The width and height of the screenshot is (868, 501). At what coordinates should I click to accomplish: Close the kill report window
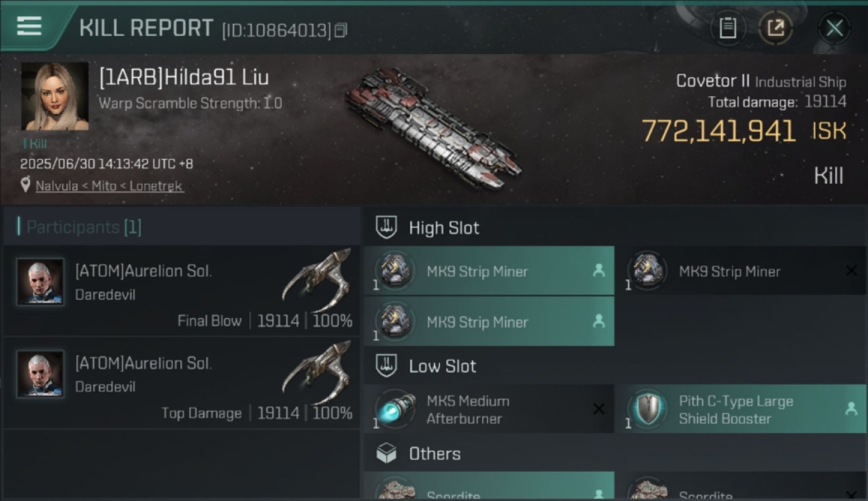834,28
